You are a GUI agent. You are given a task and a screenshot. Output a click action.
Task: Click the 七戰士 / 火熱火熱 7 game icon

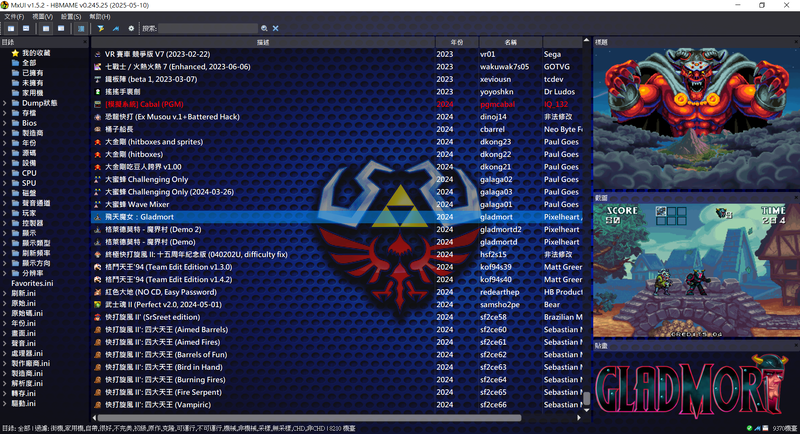click(x=97, y=67)
